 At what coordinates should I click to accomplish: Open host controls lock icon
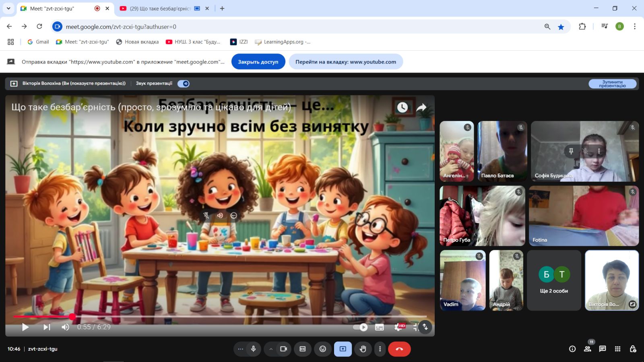coord(633,349)
